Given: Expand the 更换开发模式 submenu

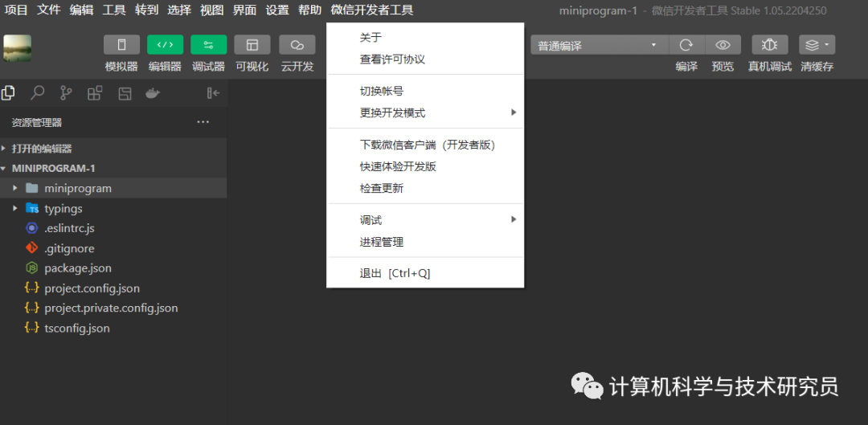Looking at the screenshot, I should click(x=425, y=113).
